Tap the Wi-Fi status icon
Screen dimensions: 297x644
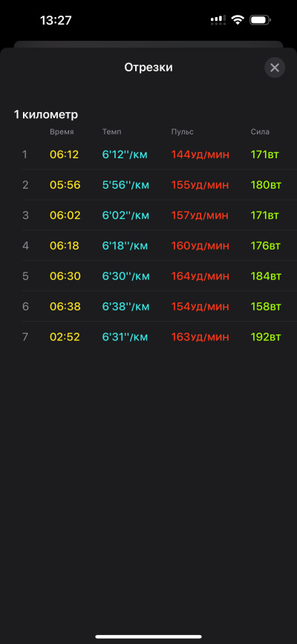point(238,20)
